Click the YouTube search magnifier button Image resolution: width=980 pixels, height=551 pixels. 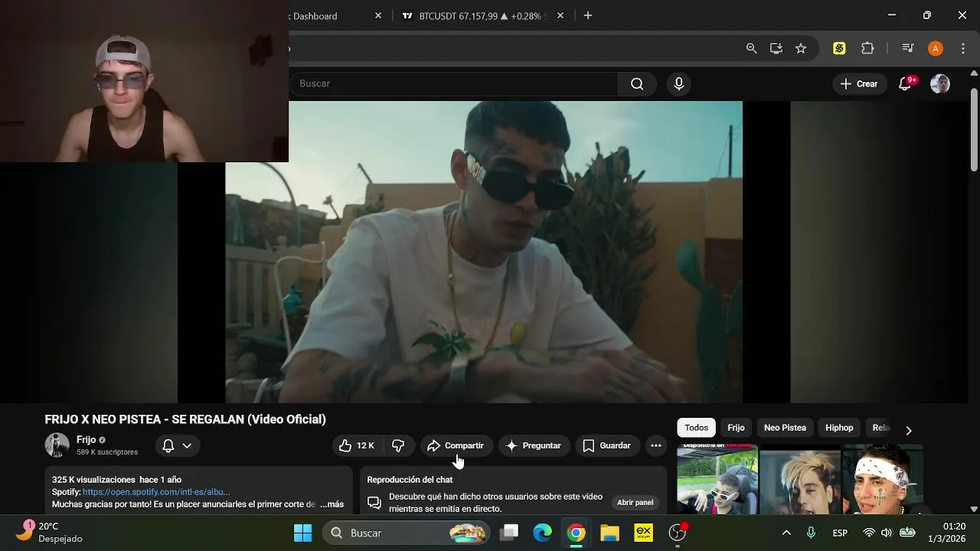click(637, 83)
